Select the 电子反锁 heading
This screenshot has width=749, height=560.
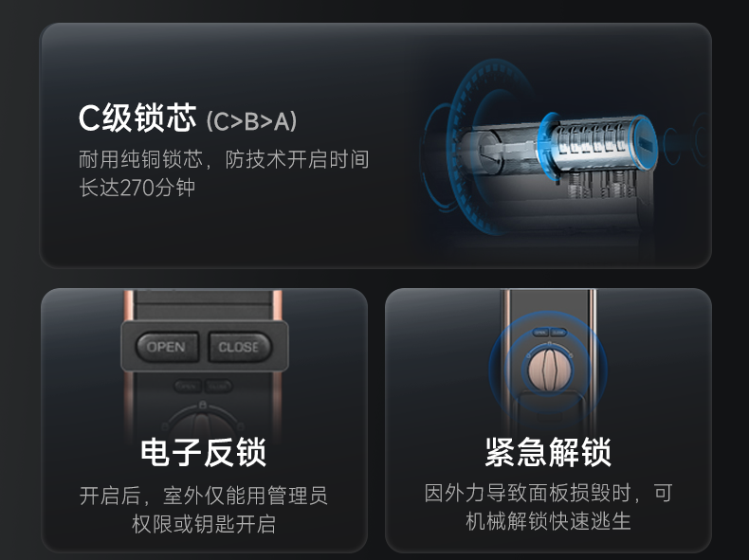pos(203,452)
